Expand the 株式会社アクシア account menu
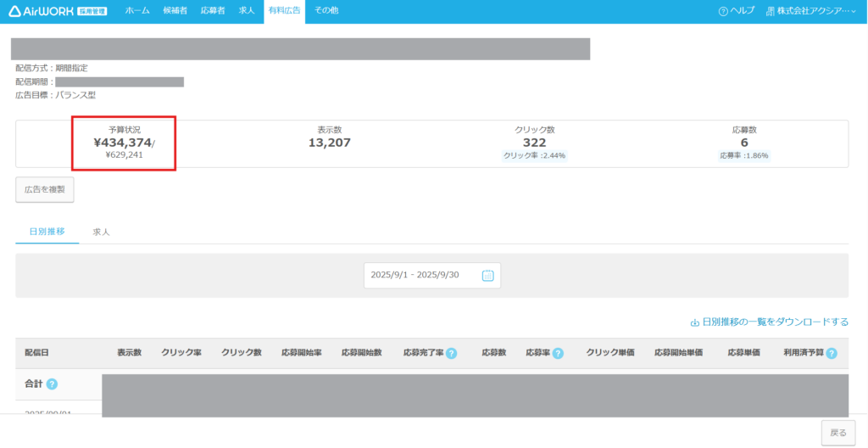Image resolution: width=868 pixels, height=448 pixels. 810,11
